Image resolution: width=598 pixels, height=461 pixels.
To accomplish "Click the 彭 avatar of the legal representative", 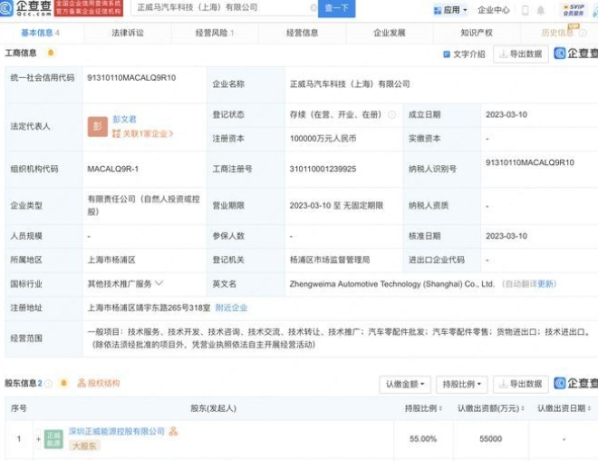I will point(98,127).
